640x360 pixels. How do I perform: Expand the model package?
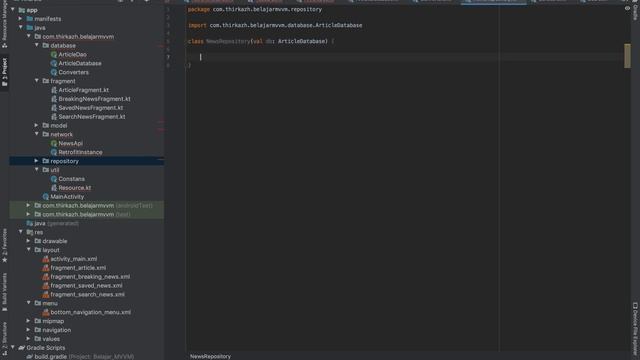coord(36,125)
